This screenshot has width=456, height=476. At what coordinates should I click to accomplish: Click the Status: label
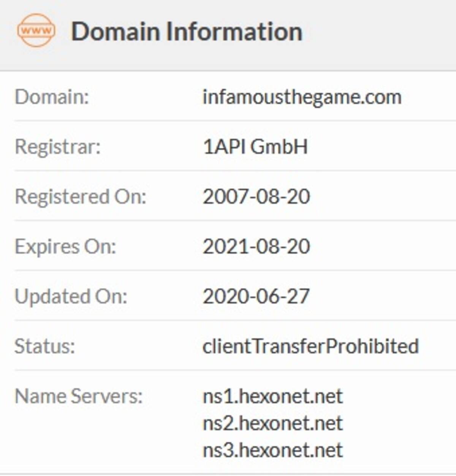(x=45, y=346)
